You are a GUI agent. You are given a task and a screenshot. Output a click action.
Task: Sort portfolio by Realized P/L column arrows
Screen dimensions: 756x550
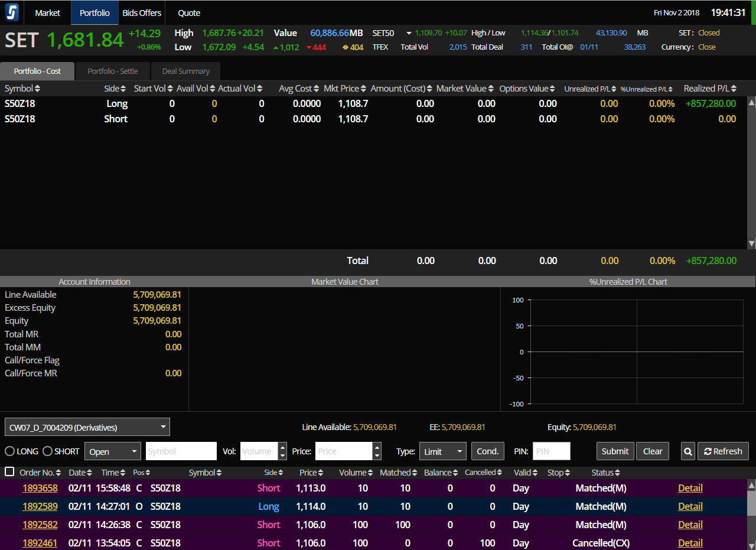pos(734,89)
